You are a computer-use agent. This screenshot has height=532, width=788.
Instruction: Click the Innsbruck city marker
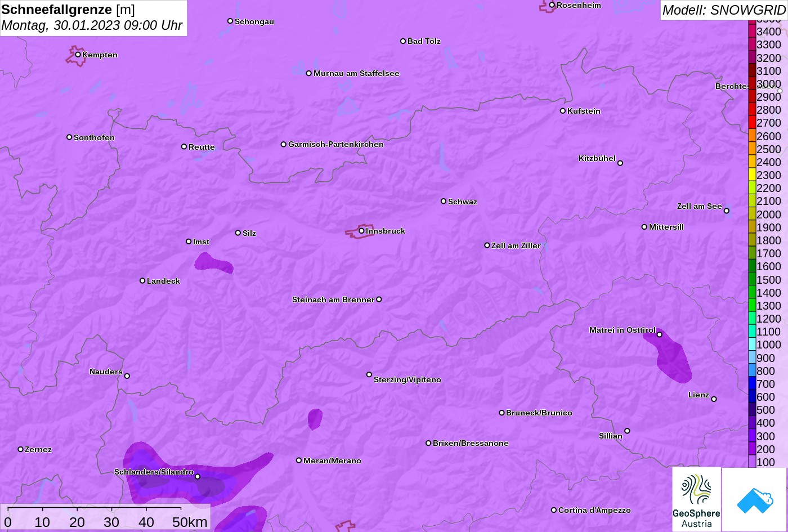pyautogui.click(x=361, y=231)
